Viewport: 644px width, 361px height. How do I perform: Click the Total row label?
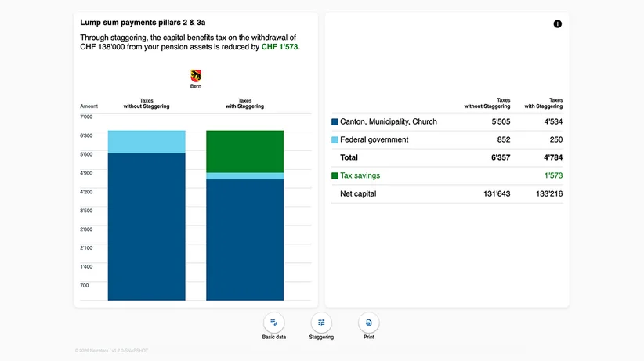349,157
